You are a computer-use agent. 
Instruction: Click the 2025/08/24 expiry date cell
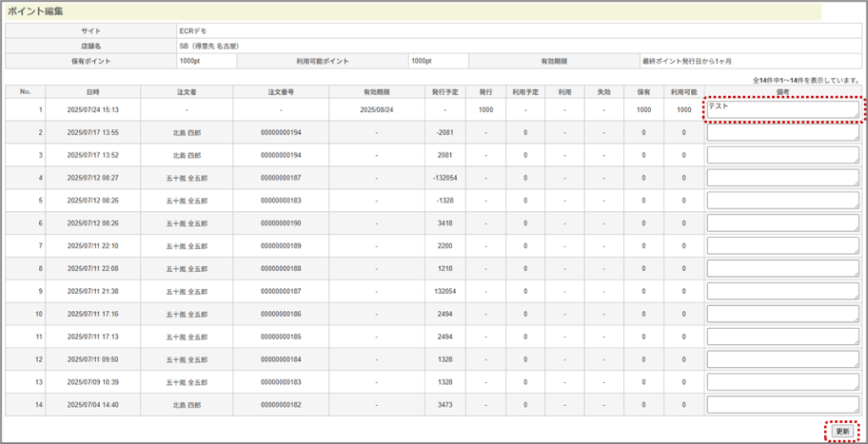[376, 110]
